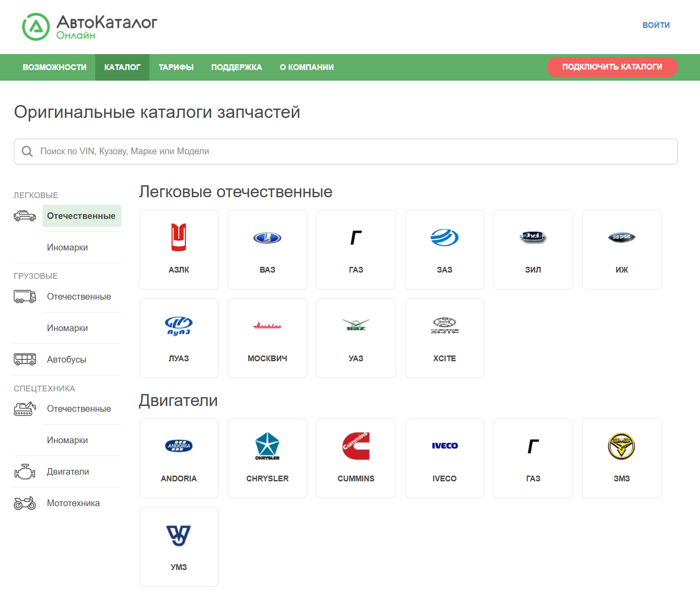Open the Cummins engine logo

(x=356, y=446)
